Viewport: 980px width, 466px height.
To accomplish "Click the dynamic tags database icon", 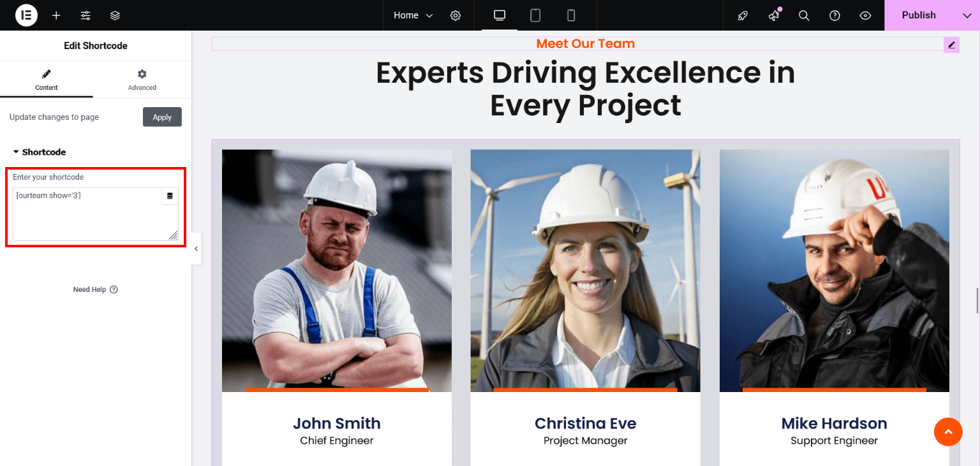I will pyautogui.click(x=170, y=196).
